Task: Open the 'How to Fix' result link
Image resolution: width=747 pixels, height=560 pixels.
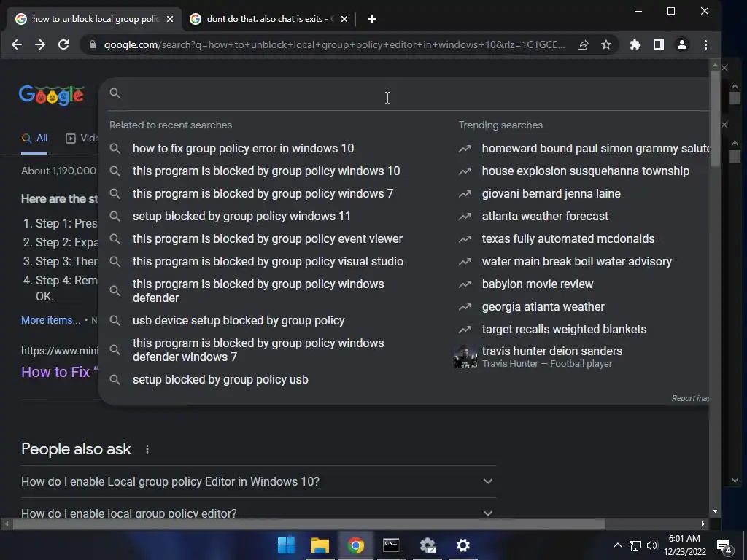Action: (59, 372)
